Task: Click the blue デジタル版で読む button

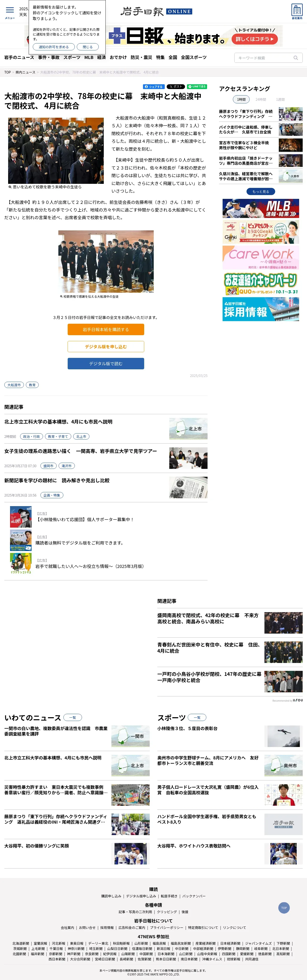Action: (x=106, y=364)
